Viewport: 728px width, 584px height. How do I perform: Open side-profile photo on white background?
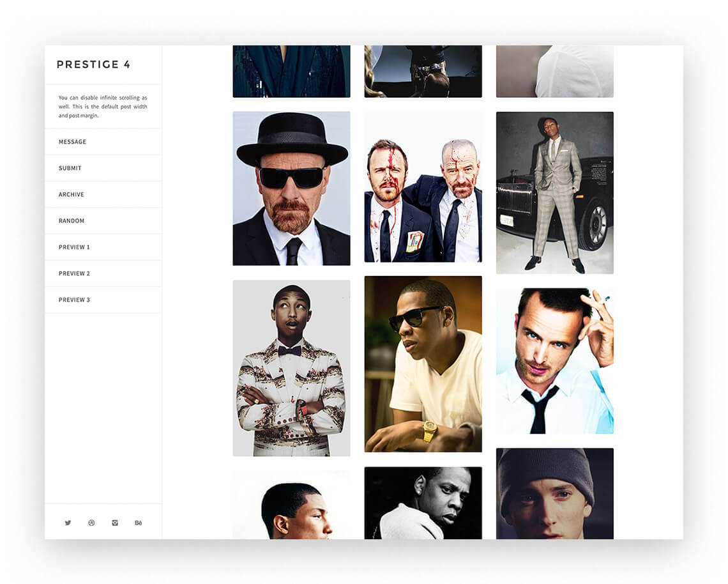[x=292, y=505]
